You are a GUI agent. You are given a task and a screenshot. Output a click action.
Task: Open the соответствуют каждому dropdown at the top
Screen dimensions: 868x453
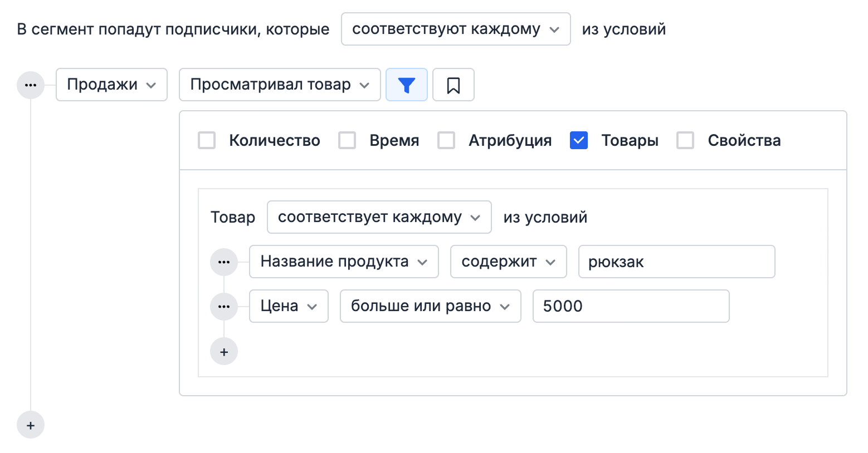click(x=456, y=29)
